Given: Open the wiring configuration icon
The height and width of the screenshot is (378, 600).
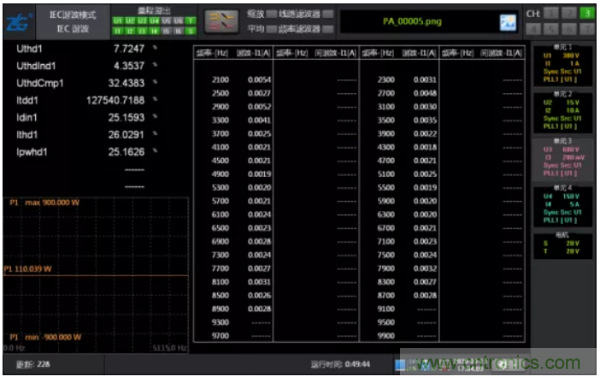Looking at the screenshot, I should point(222,21).
